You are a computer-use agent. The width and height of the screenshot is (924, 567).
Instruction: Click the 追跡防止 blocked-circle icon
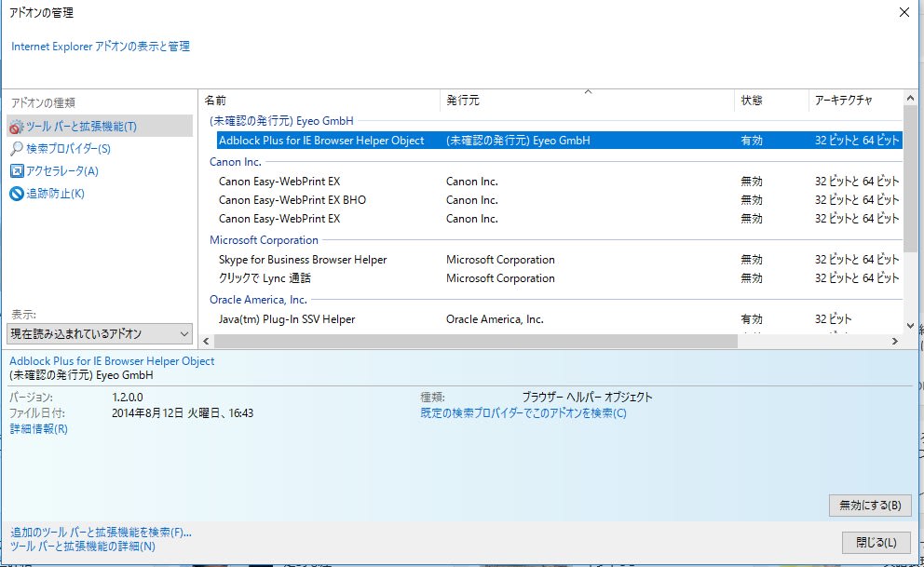(x=17, y=193)
